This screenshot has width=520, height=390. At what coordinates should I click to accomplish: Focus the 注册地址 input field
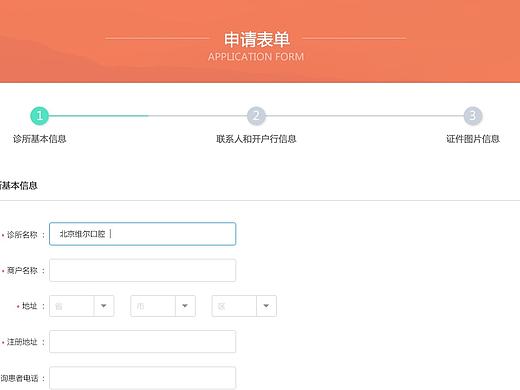coord(142,342)
